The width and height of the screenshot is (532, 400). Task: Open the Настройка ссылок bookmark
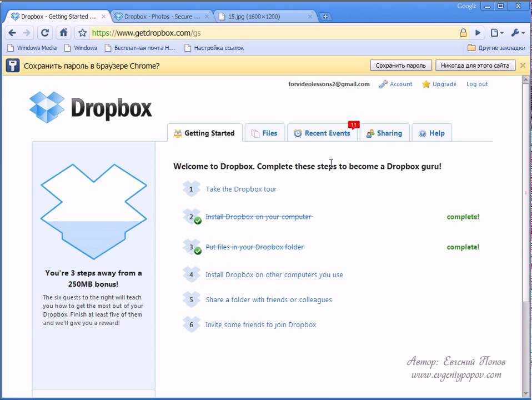[214, 48]
